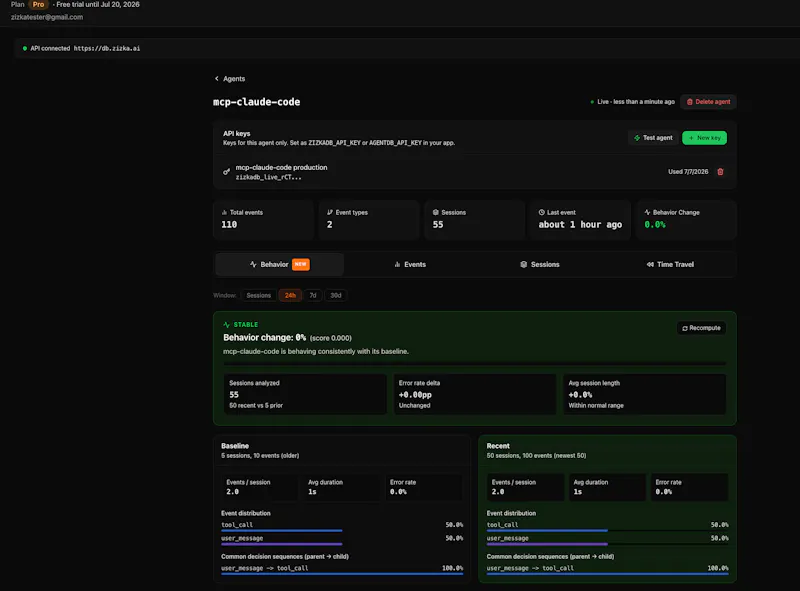Click the orange NEW badge on Behavior tab
This screenshot has height=591, width=800.
301,264
